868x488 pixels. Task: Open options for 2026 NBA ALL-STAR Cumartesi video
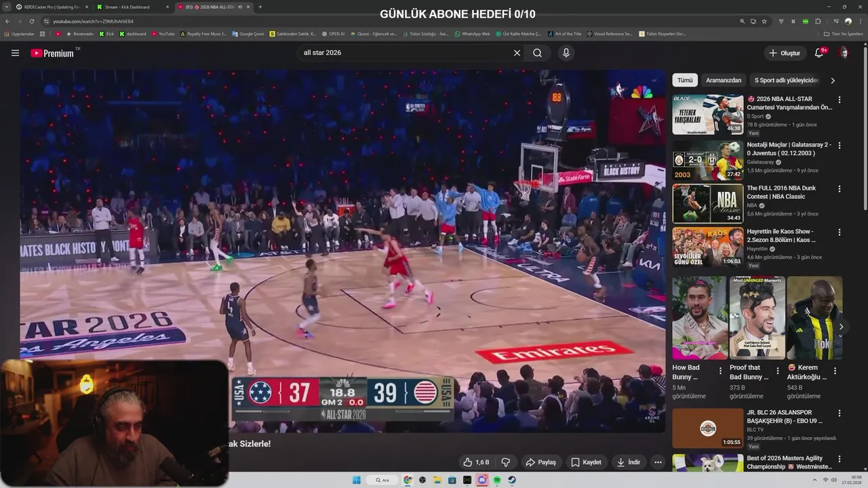click(839, 100)
